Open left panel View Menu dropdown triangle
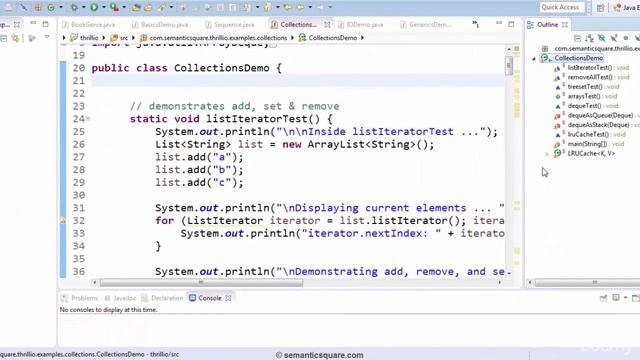The image size is (640, 360). [47, 37]
